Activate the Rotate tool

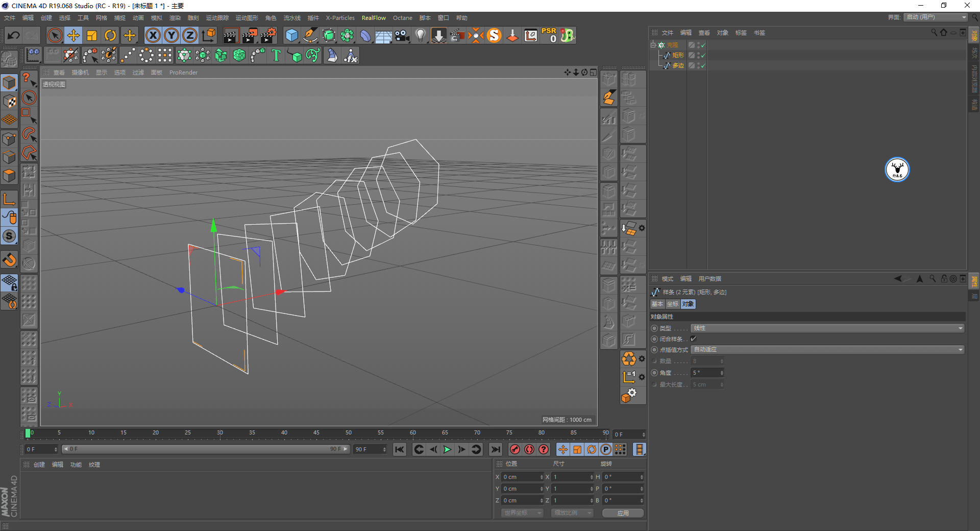pos(110,35)
